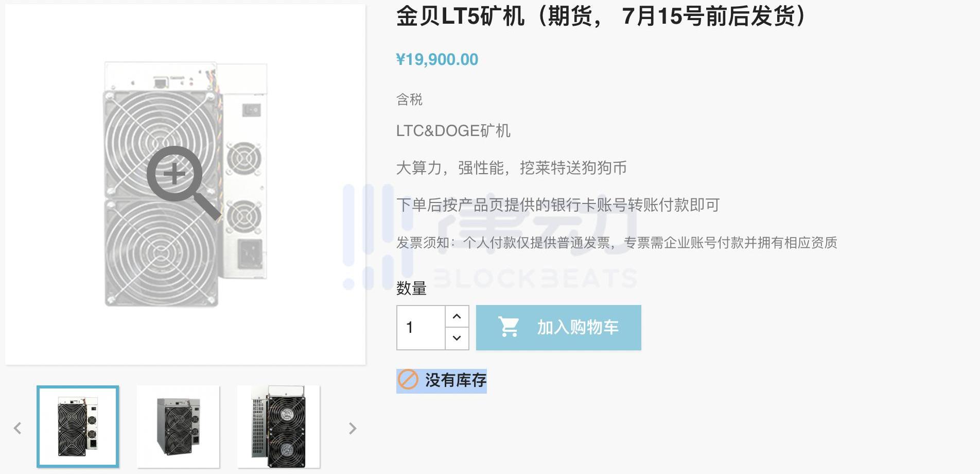Viewport: 980px width, 474px height.
Task: Show next thumbnails with right arrow
Action: tap(353, 428)
